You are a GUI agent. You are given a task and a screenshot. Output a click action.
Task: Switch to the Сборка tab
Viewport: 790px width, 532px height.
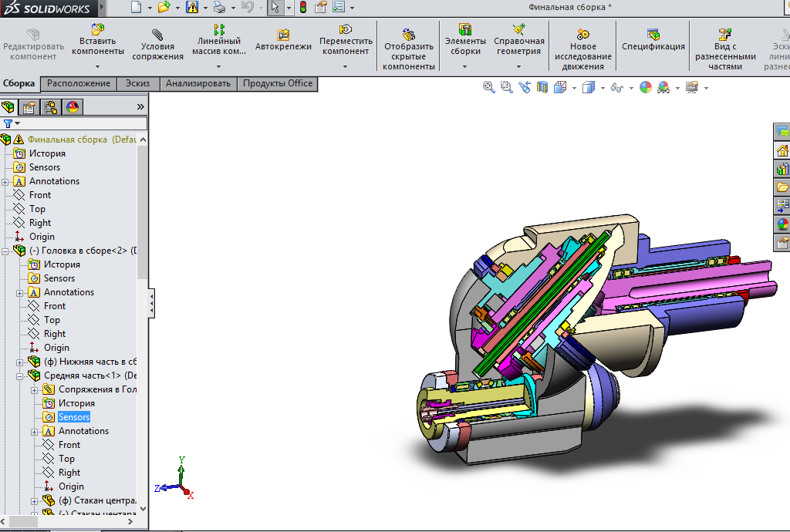pos(19,83)
